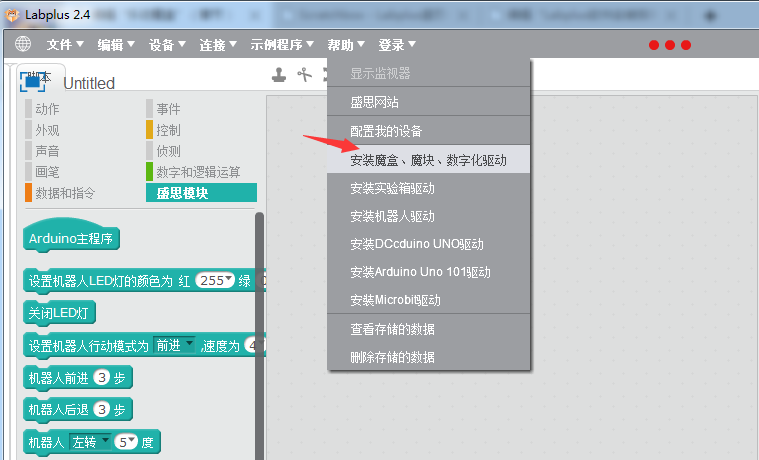Viewport: 759px width, 460px height.
Task: Click the second red status dot
Action: click(670, 45)
